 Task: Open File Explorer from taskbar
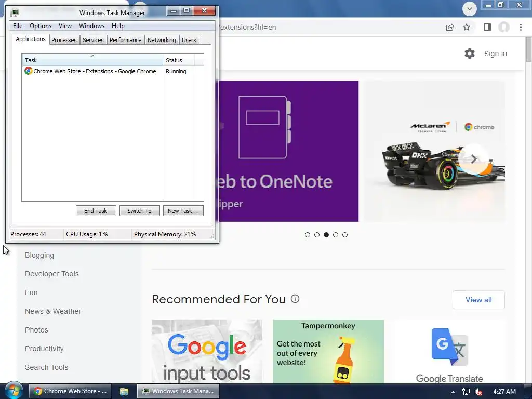point(124,391)
